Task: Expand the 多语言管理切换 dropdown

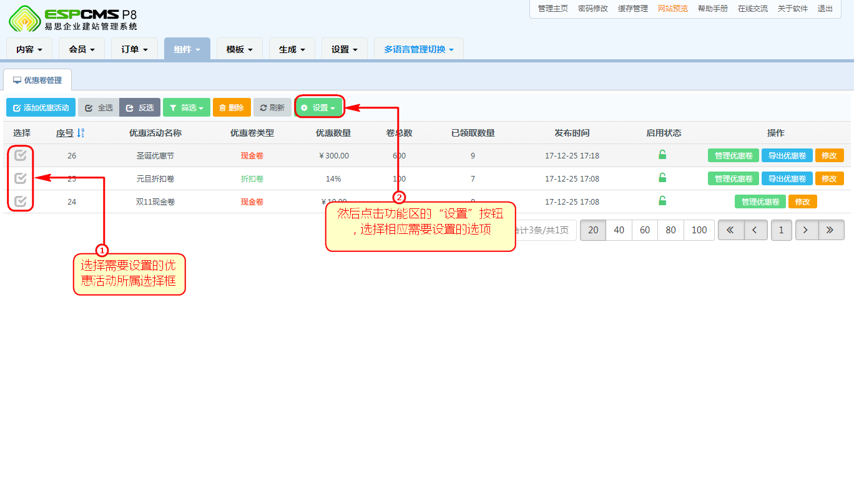Action: pyautogui.click(x=418, y=49)
